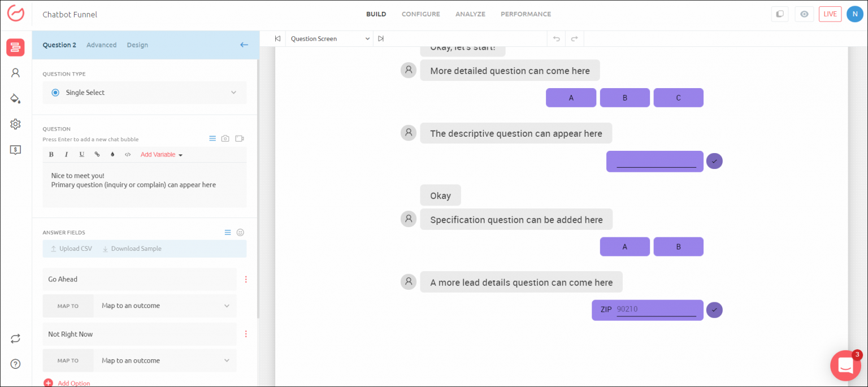
Task: Open the Advanced tab in question panel
Action: [x=101, y=45]
